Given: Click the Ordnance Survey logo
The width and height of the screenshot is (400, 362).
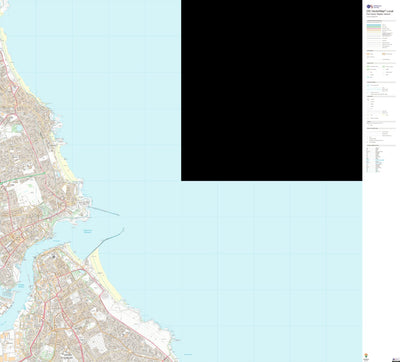Looking at the screenshot, I should click(x=374, y=6).
